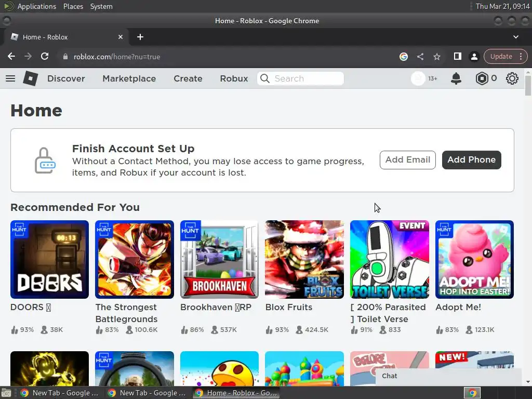Click the page vertical scrollbar
The height and width of the screenshot is (399, 532).
[x=528, y=85]
